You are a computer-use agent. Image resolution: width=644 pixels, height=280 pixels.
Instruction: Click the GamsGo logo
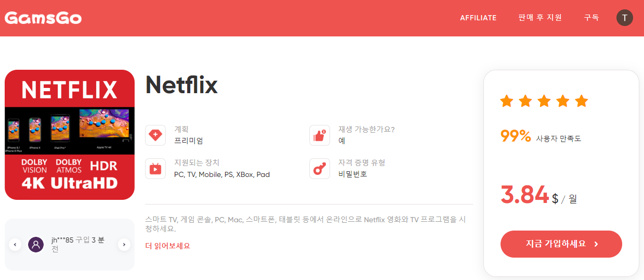click(x=43, y=18)
